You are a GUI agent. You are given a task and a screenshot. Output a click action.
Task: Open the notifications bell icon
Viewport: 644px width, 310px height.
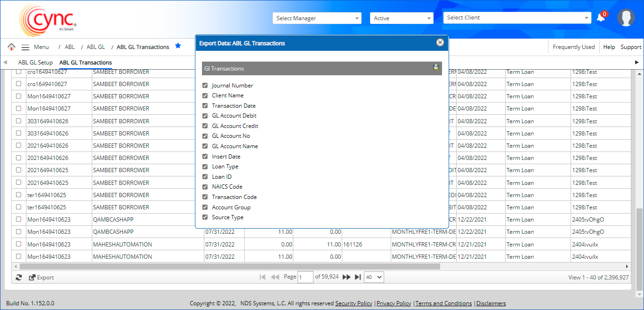[601, 18]
